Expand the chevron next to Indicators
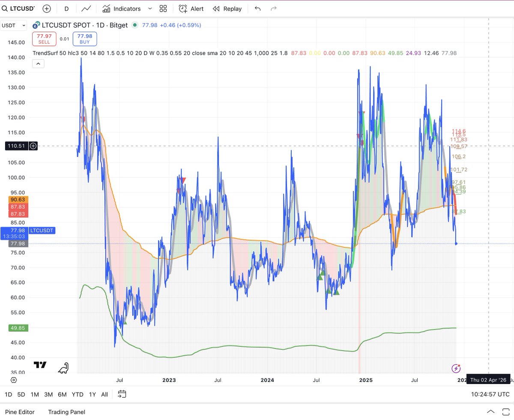Screen dimensions: 514x420 click(149, 8)
